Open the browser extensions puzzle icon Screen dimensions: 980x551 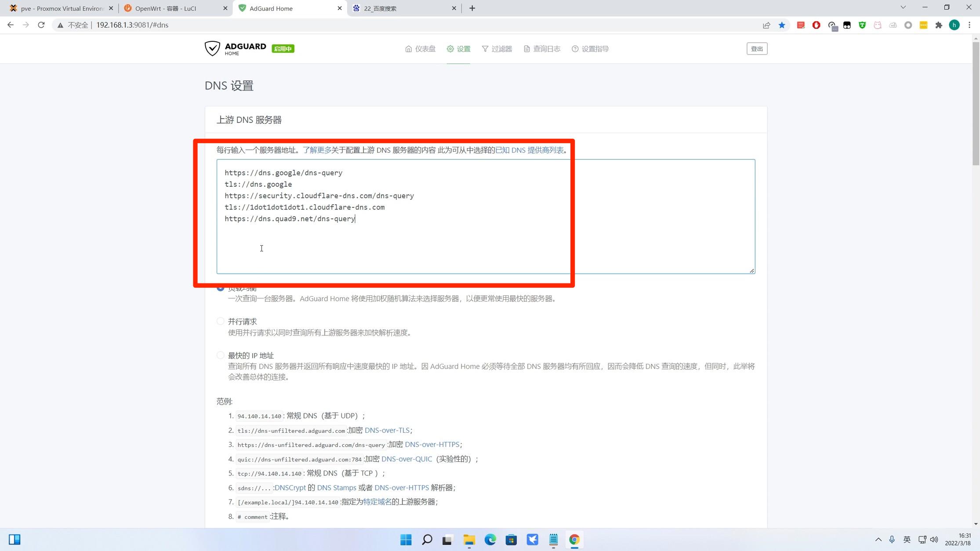[939, 25]
